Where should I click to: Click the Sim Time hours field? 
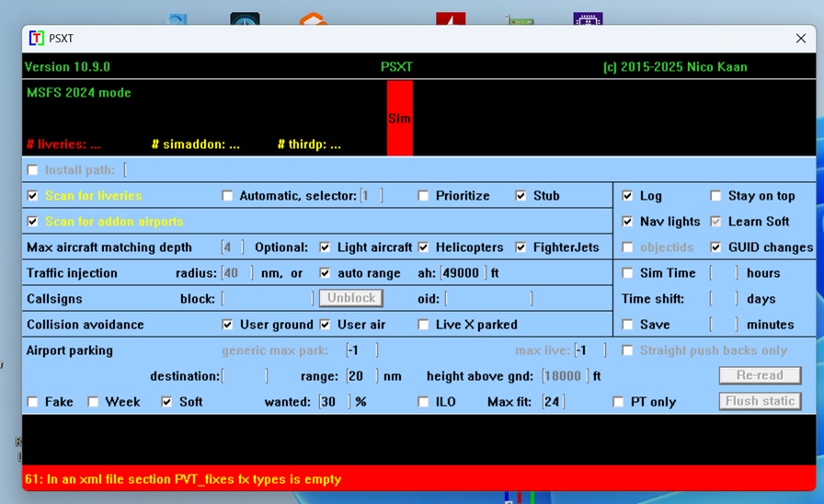(724, 273)
